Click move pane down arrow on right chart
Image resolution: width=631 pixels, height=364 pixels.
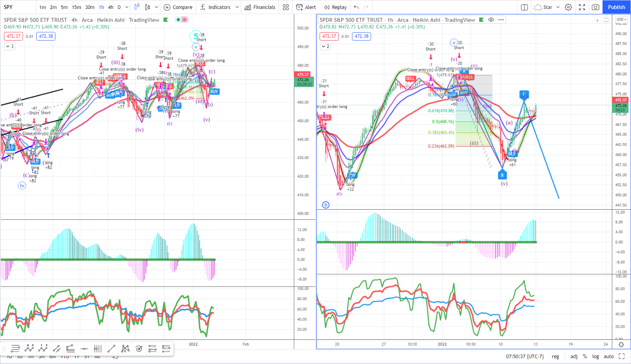coord(597,20)
